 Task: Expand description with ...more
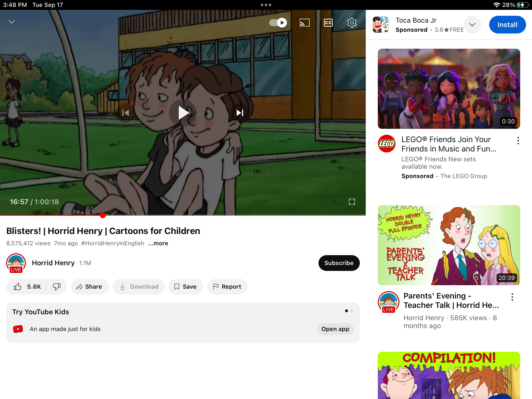pos(158,243)
